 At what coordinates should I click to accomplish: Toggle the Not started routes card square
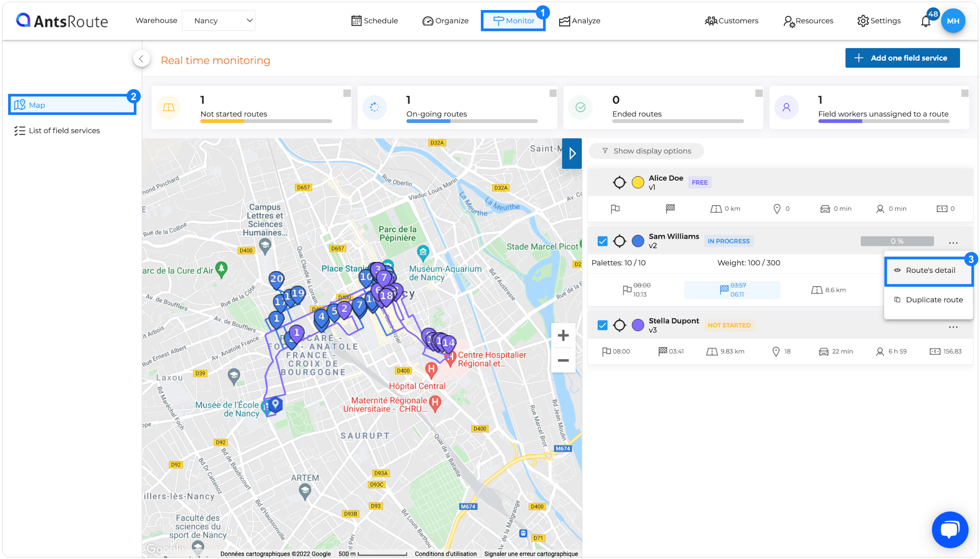(347, 93)
